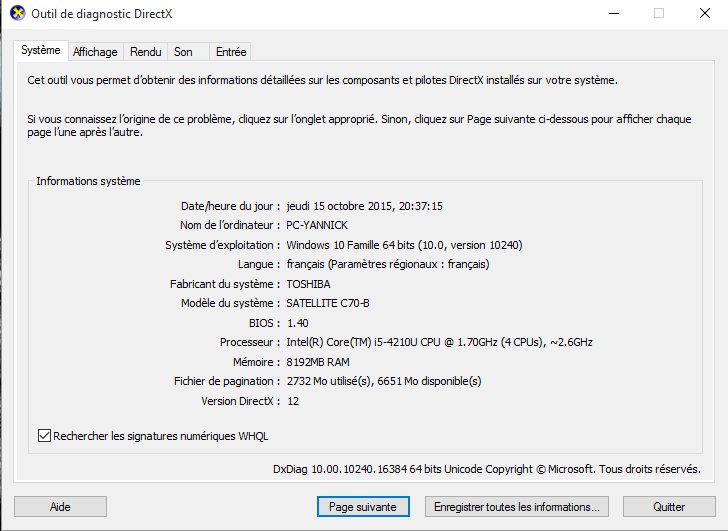Click the BIOS label
The width and height of the screenshot is (728, 531).
click(x=265, y=323)
